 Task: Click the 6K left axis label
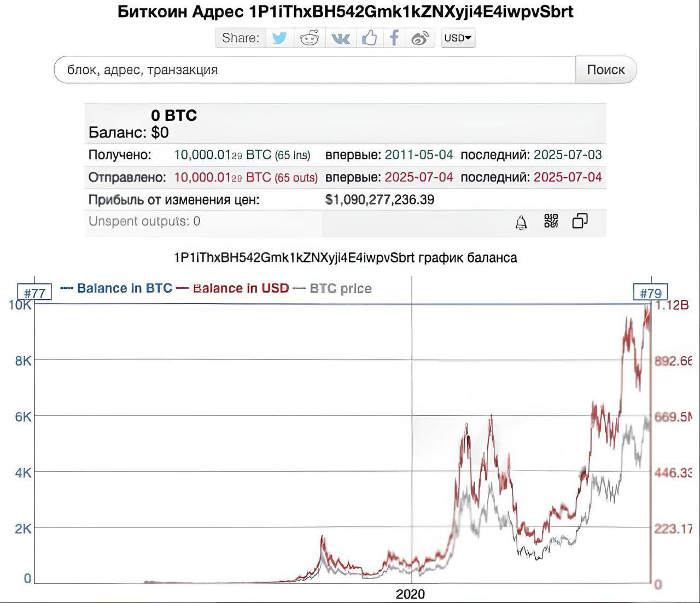24,417
